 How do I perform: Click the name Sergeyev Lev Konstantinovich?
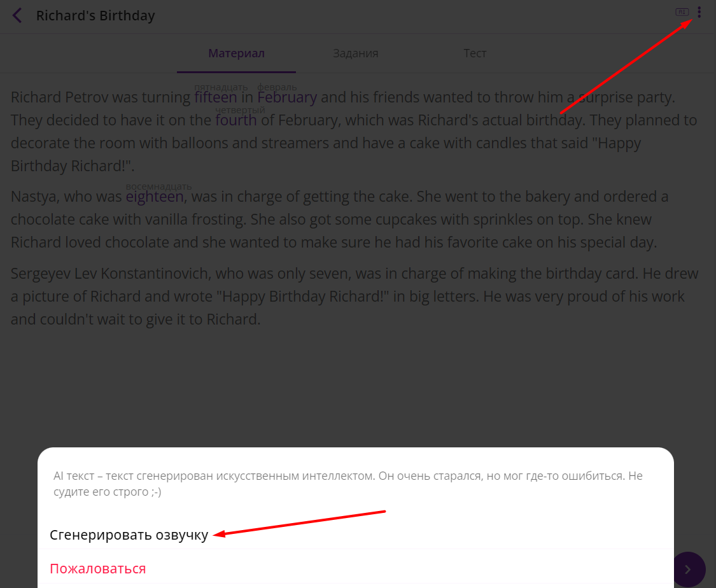[110, 274]
